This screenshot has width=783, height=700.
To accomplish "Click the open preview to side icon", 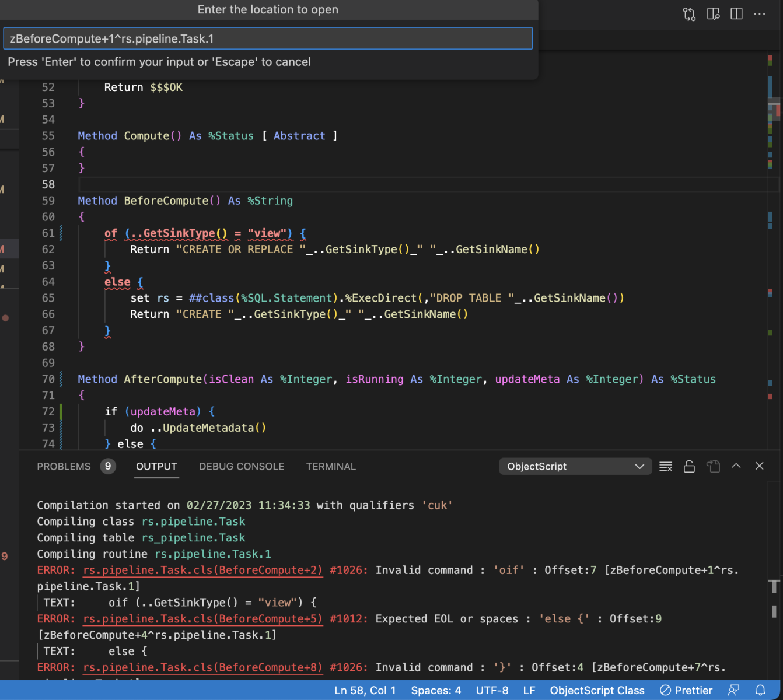I will click(713, 14).
